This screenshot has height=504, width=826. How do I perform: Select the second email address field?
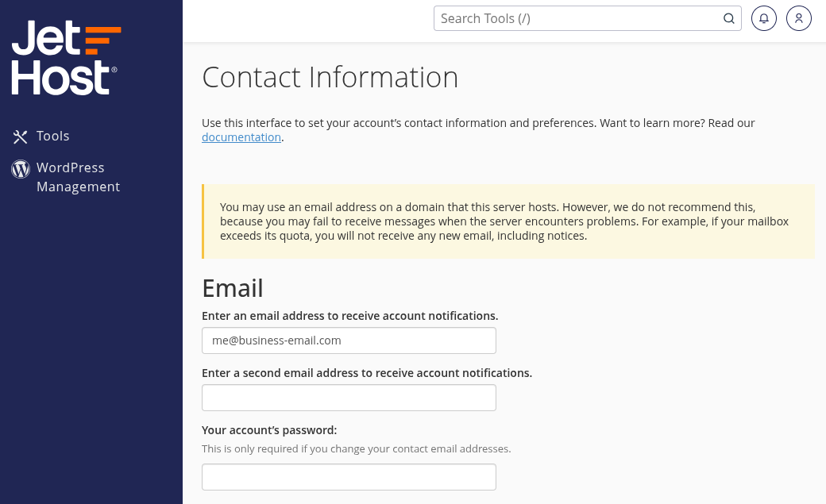(349, 398)
